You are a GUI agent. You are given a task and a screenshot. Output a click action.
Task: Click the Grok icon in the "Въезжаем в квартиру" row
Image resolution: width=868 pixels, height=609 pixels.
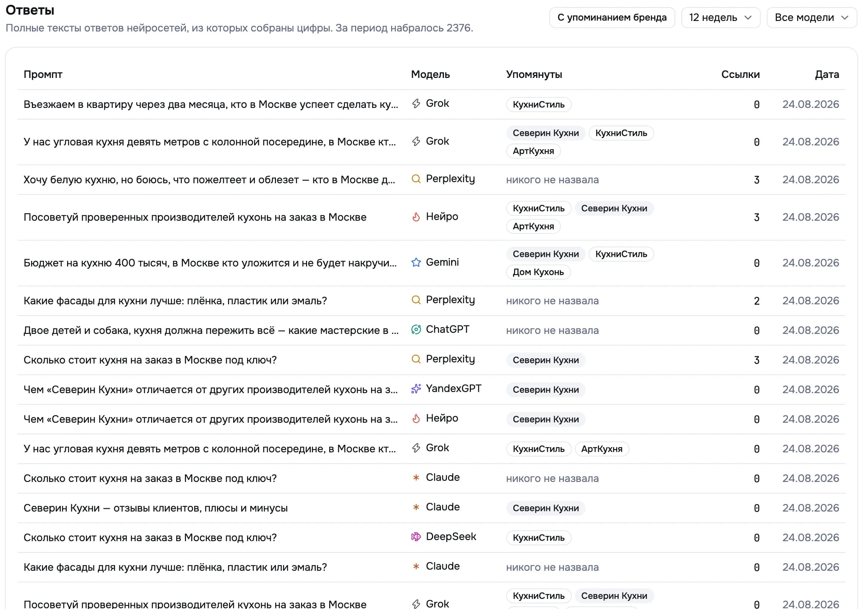coord(416,103)
